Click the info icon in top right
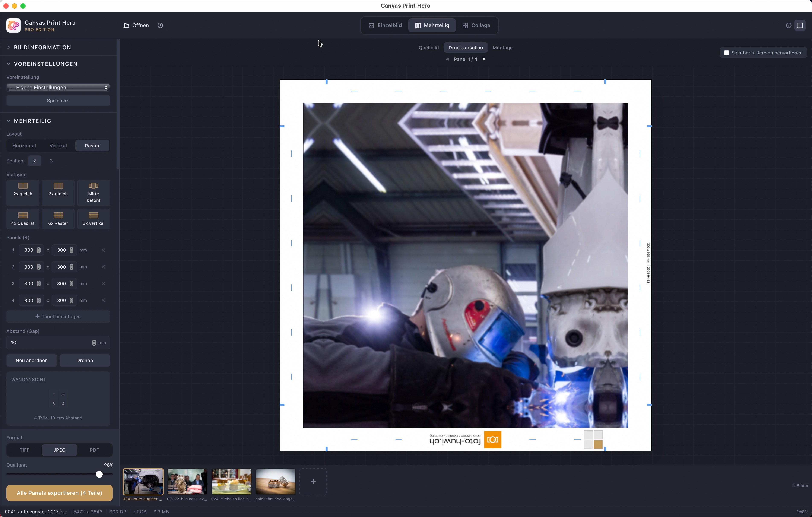812x517 pixels. tap(788, 25)
